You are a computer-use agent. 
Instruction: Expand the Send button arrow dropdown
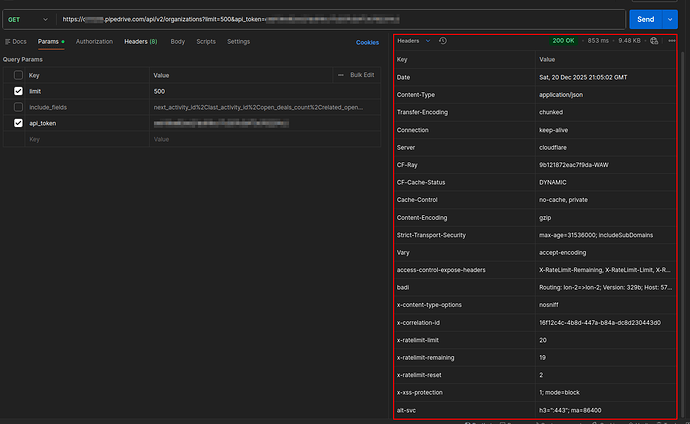pos(671,18)
